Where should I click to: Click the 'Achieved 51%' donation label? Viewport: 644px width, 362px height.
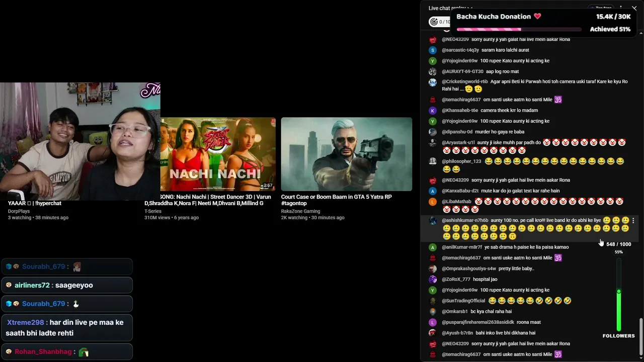[610, 29]
